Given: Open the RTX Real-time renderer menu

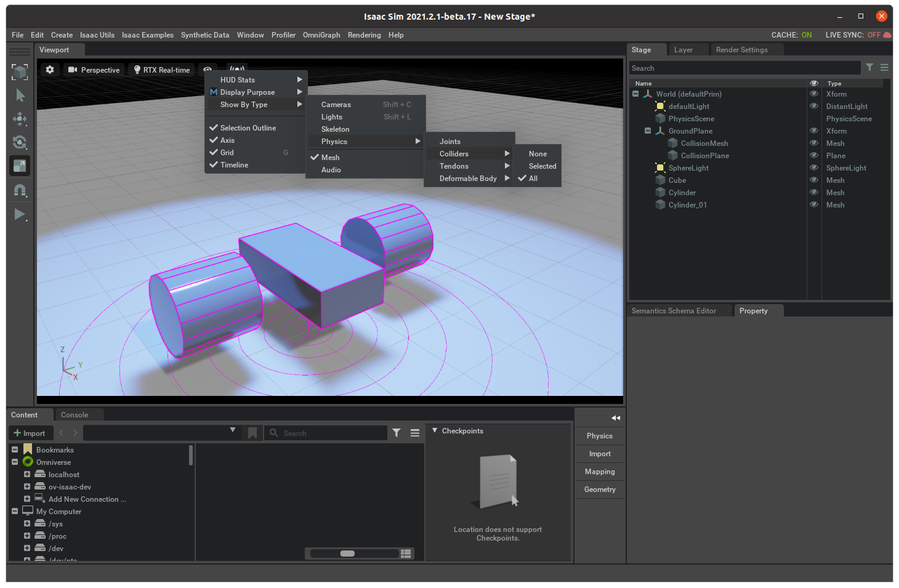Looking at the screenshot, I should (x=162, y=70).
